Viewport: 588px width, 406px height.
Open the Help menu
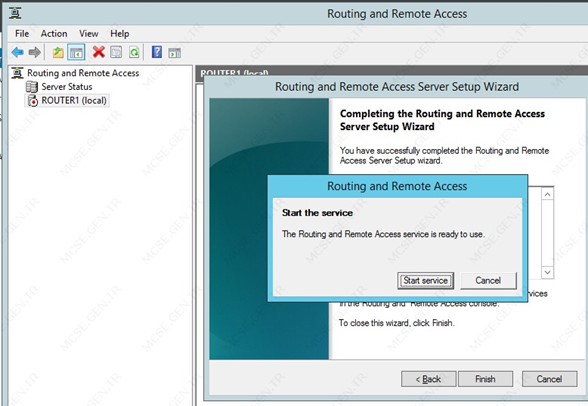(x=120, y=34)
